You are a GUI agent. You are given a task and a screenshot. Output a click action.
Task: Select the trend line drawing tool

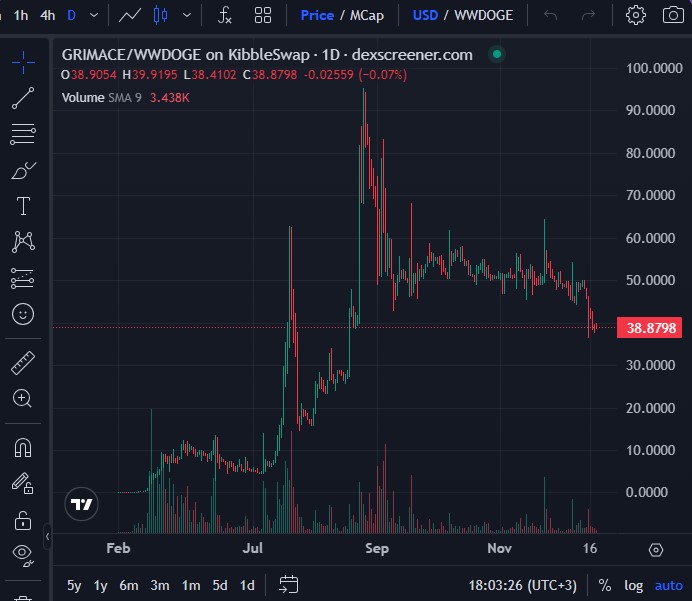[23, 98]
